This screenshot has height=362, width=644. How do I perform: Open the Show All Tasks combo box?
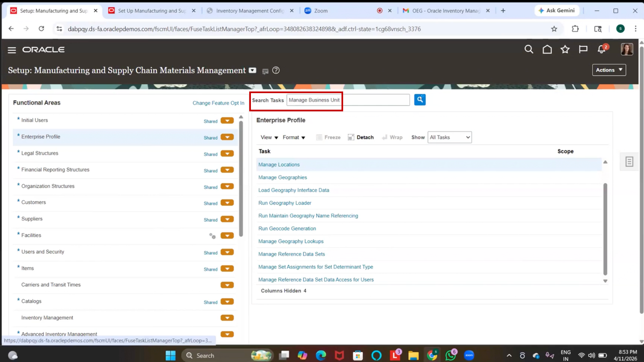click(x=449, y=137)
